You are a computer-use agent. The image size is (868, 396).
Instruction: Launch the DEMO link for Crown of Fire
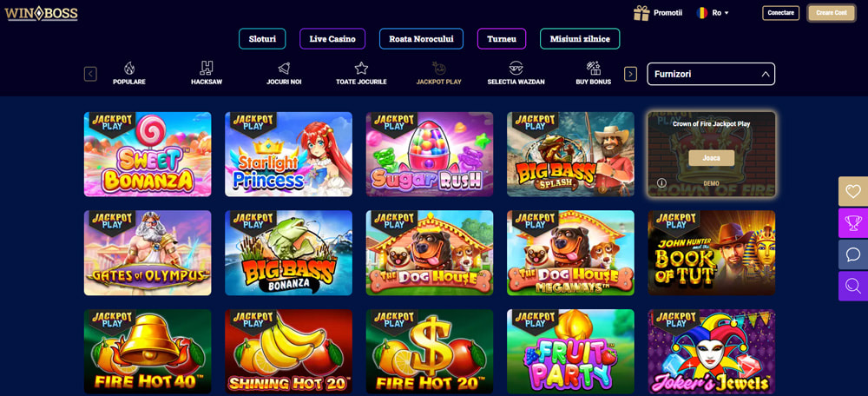pyautogui.click(x=712, y=182)
